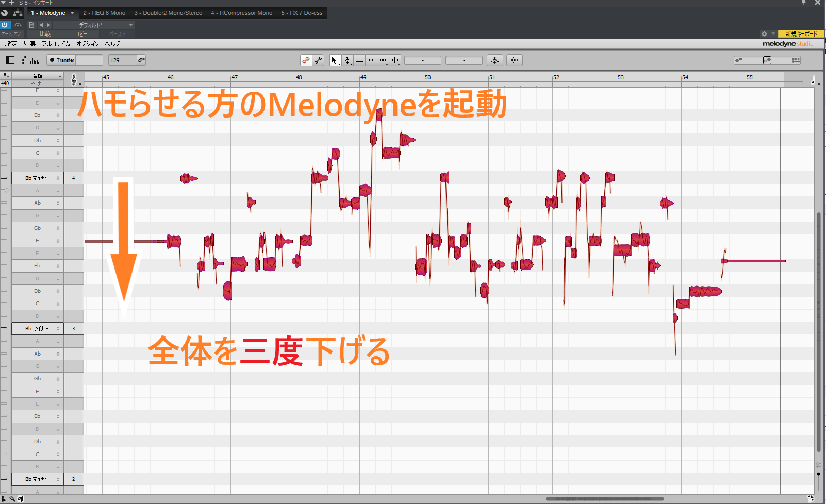Switch to the 2 - REQ 6 Mono tab
Image resolution: width=826 pixels, height=504 pixels.
pos(104,13)
